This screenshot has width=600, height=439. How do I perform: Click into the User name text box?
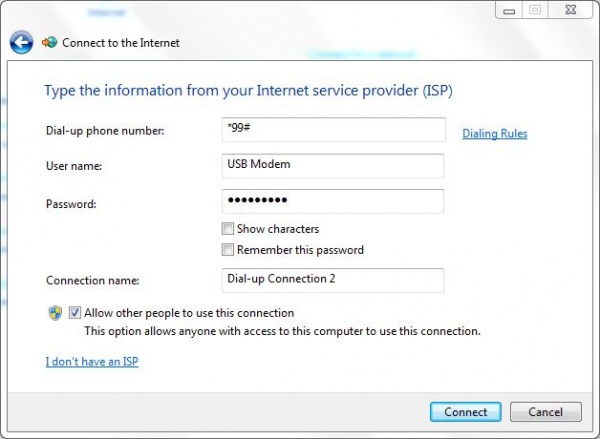(x=332, y=165)
